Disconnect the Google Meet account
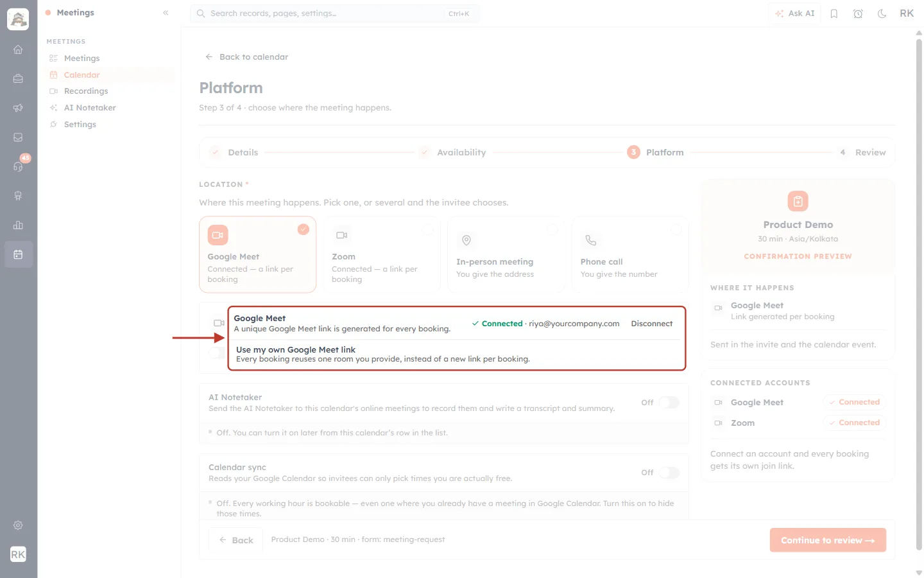This screenshot has width=924, height=578. coord(651,324)
